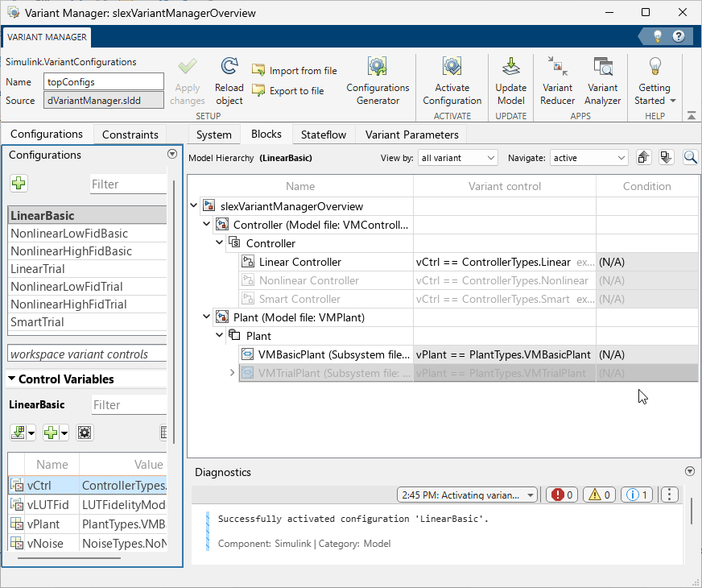This screenshot has height=588, width=702.
Task: Launch the Variant Analyzer app
Action: [x=602, y=81]
